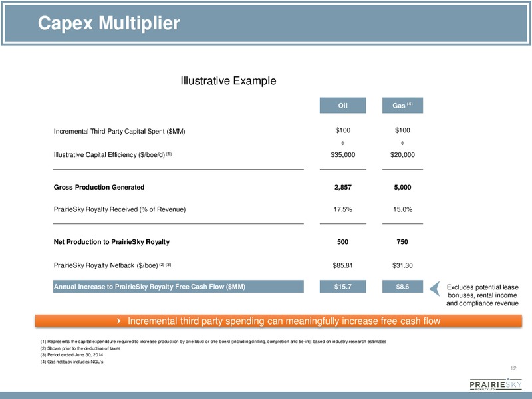Click the division sign under Gas $100
Image resolution: width=532 pixels, height=399 pixels.
(x=402, y=143)
